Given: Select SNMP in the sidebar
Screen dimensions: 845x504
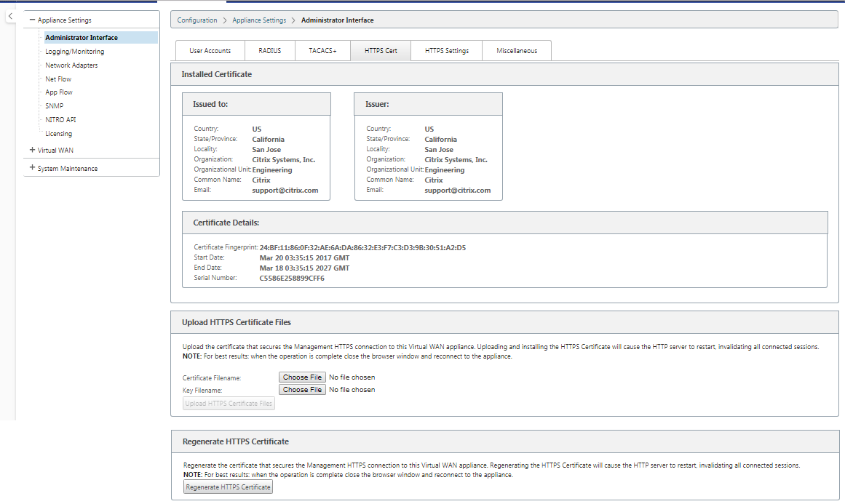Looking at the screenshot, I should coord(55,106).
